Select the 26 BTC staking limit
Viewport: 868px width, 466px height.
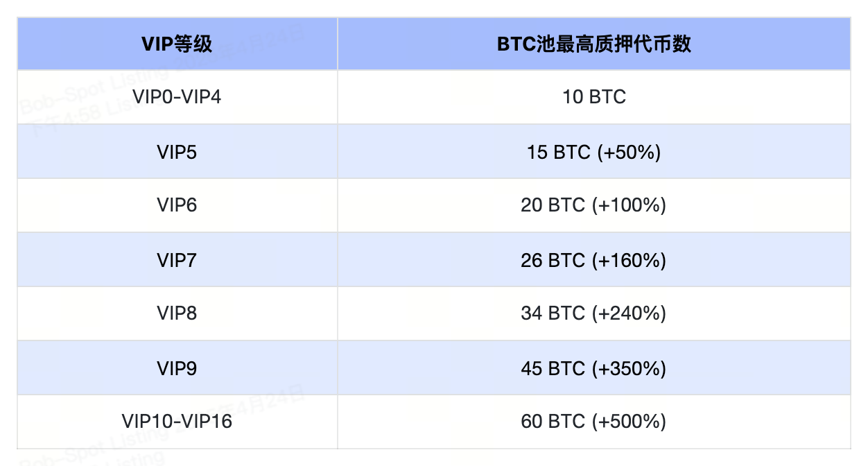(553, 260)
